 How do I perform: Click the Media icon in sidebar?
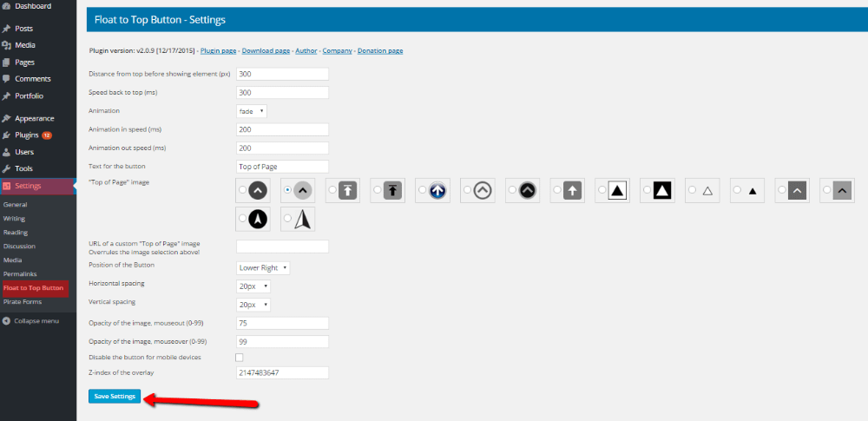coord(6,45)
